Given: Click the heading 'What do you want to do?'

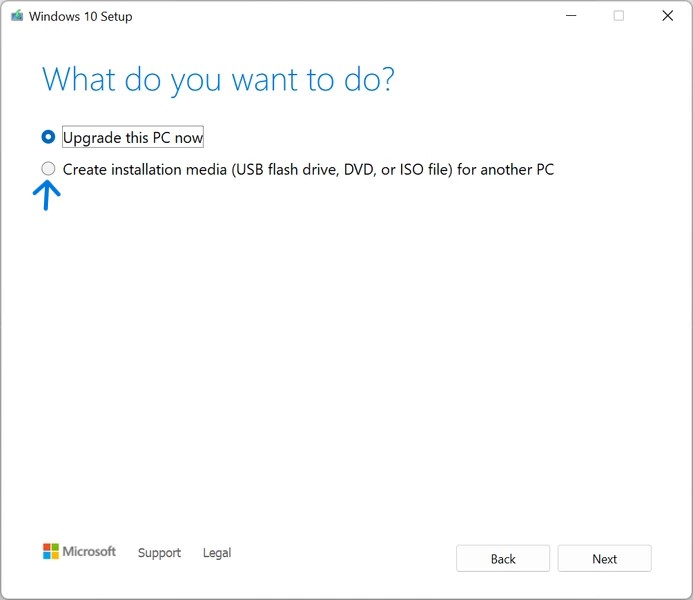Looking at the screenshot, I should coord(218,80).
